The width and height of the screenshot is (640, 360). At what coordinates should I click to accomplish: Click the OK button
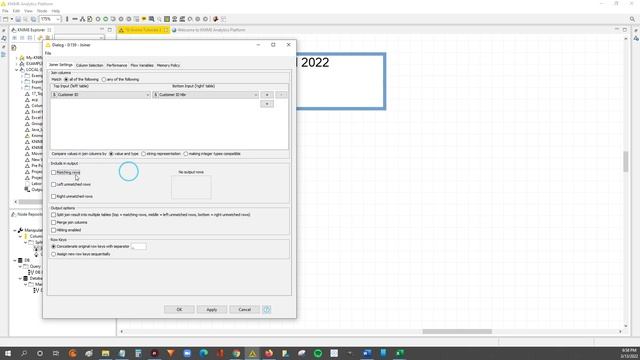[x=179, y=309]
